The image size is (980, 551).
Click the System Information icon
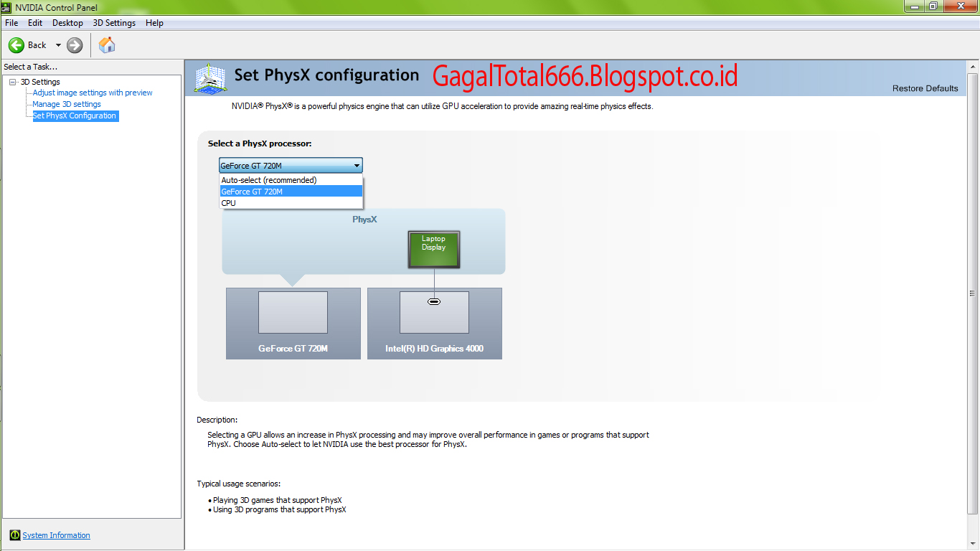pyautogui.click(x=15, y=535)
